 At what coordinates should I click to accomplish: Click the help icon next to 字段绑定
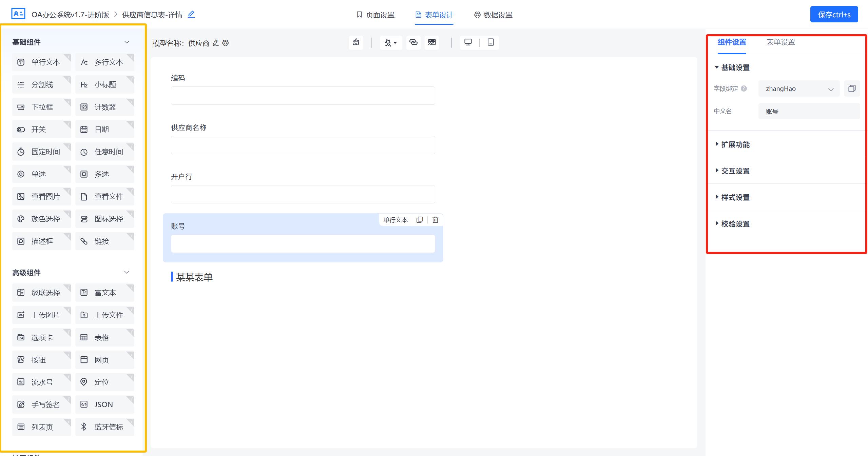pos(744,88)
